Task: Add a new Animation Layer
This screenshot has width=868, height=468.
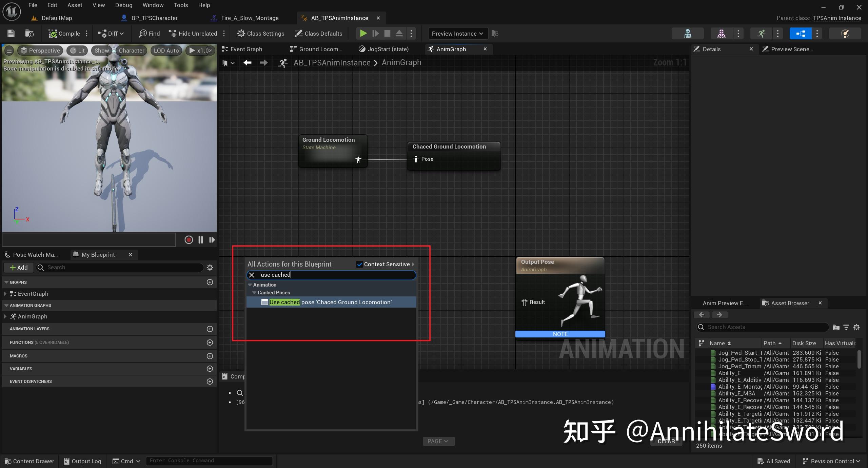Action: coord(210,329)
